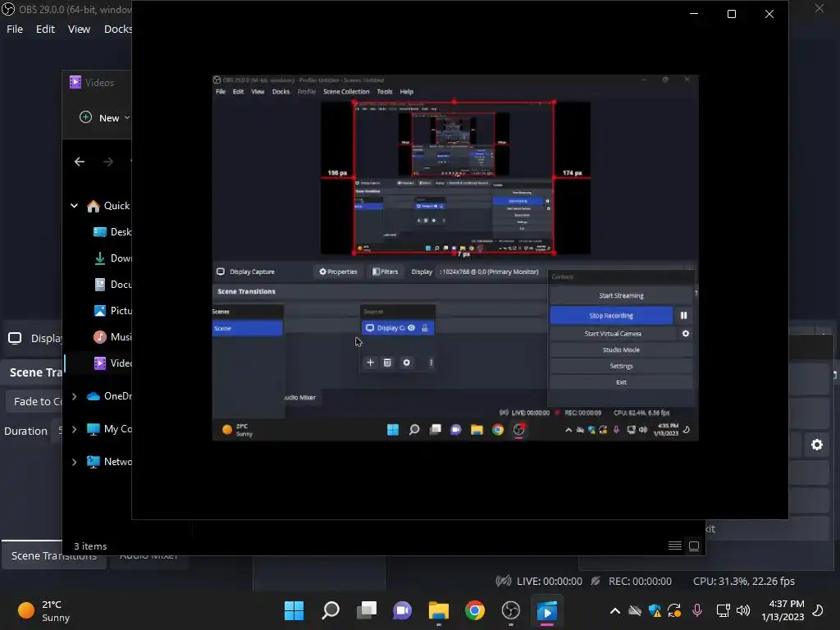Open the notification focus moon icon
Viewport: 840px width, 630px height.
click(818, 610)
